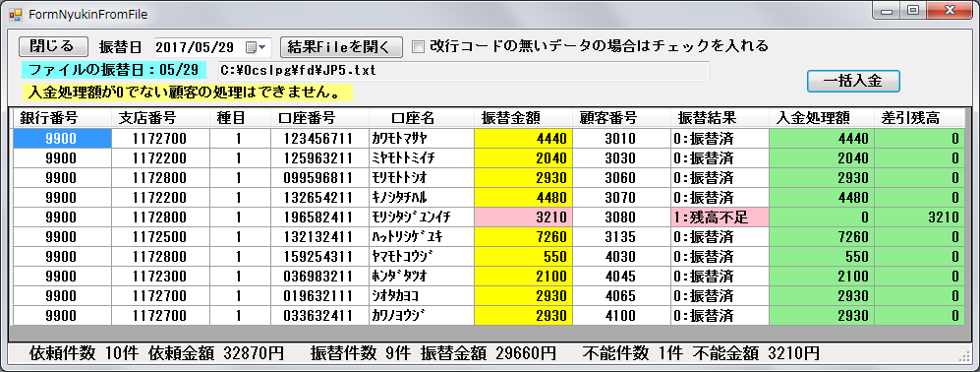The height and width of the screenshot is (372, 980).
Task: Select account number 125963211
Action: coord(319,158)
